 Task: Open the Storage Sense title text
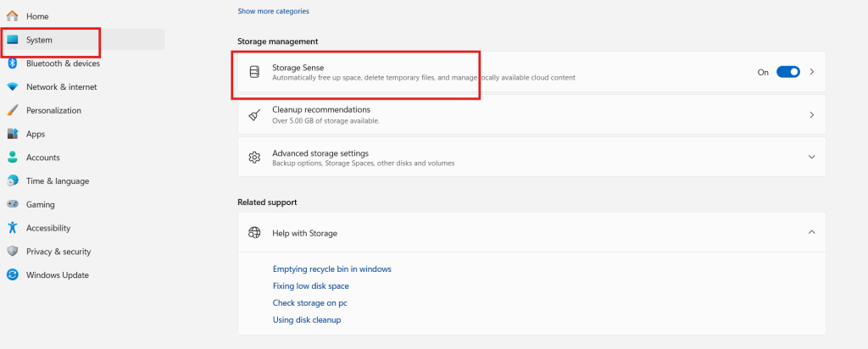(x=298, y=68)
